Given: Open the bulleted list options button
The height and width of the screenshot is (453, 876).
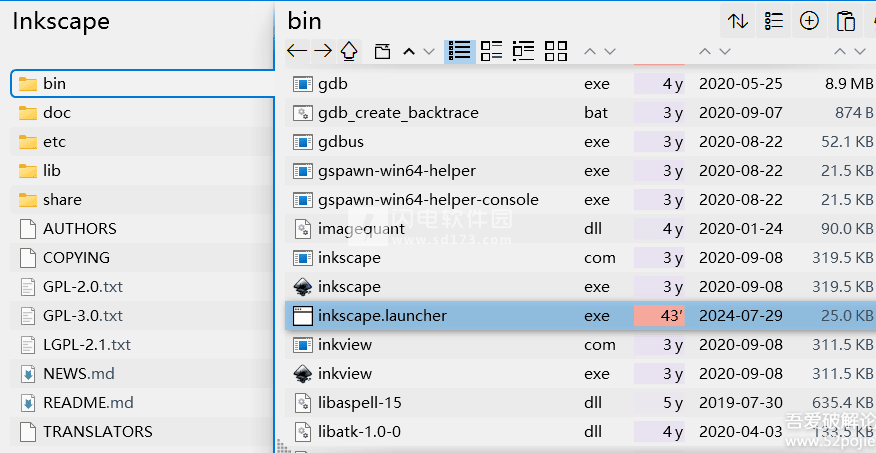Looking at the screenshot, I should pos(774,21).
